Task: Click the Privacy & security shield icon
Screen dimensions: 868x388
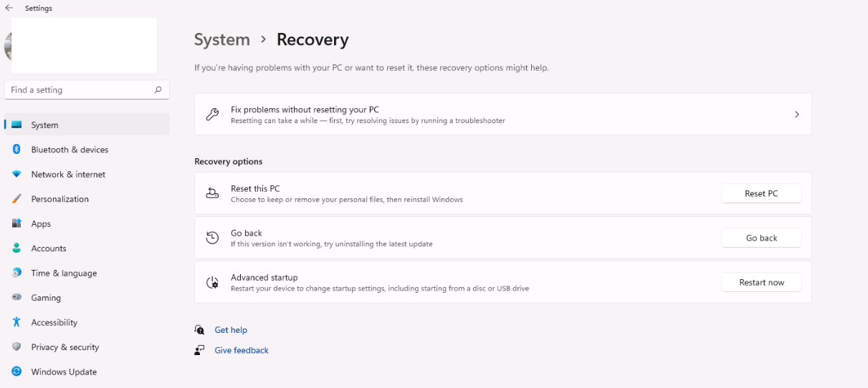Action: pos(16,347)
